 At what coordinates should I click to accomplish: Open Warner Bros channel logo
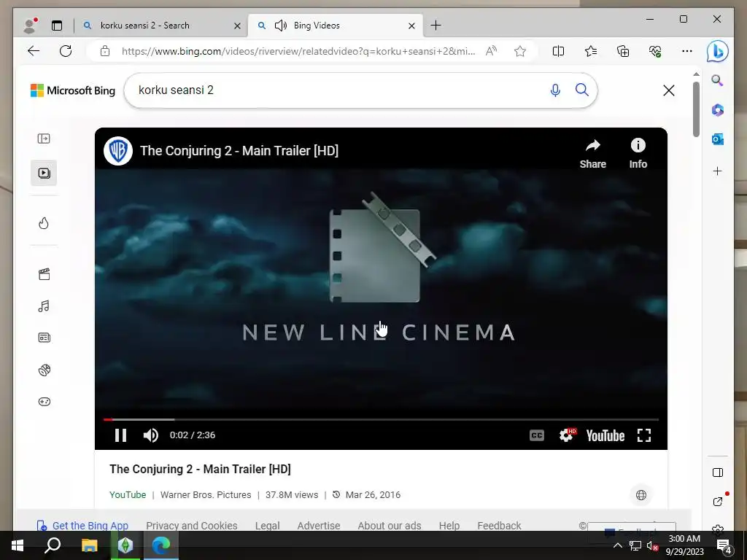pyautogui.click(x=118, y=151)
